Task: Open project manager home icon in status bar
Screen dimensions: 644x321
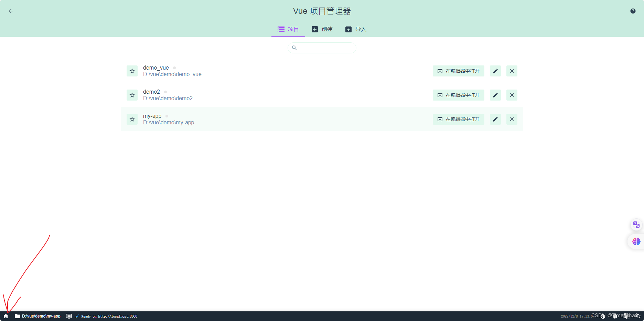Action: coord(6,316)
